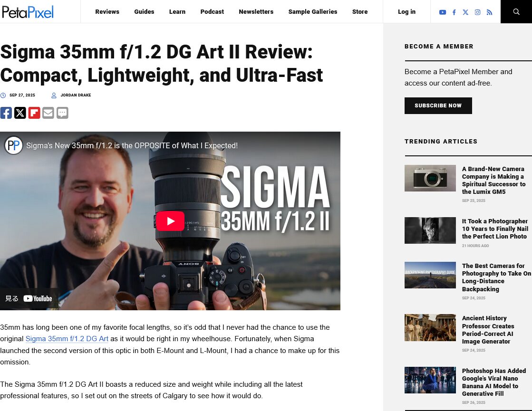Click author name Jordan Drake

pyautogui.click(x=76, y=96)
